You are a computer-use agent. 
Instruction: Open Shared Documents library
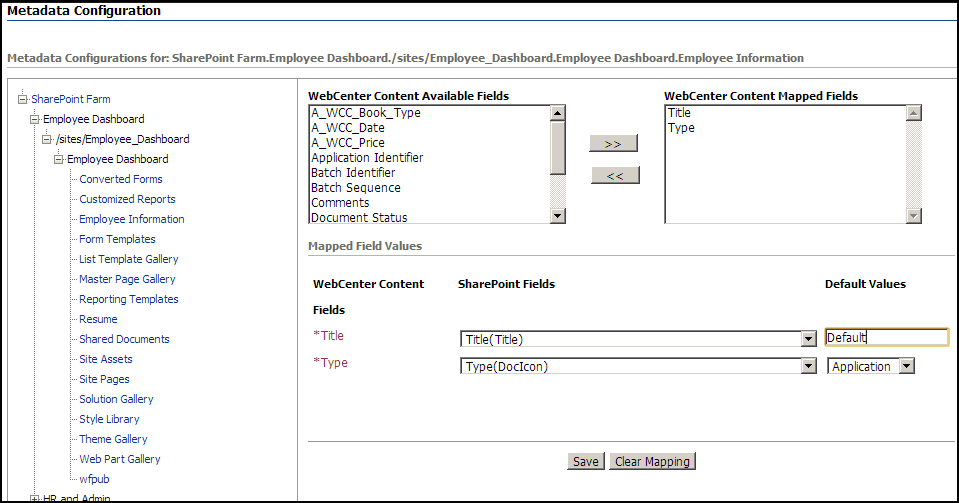click(124, 339)
